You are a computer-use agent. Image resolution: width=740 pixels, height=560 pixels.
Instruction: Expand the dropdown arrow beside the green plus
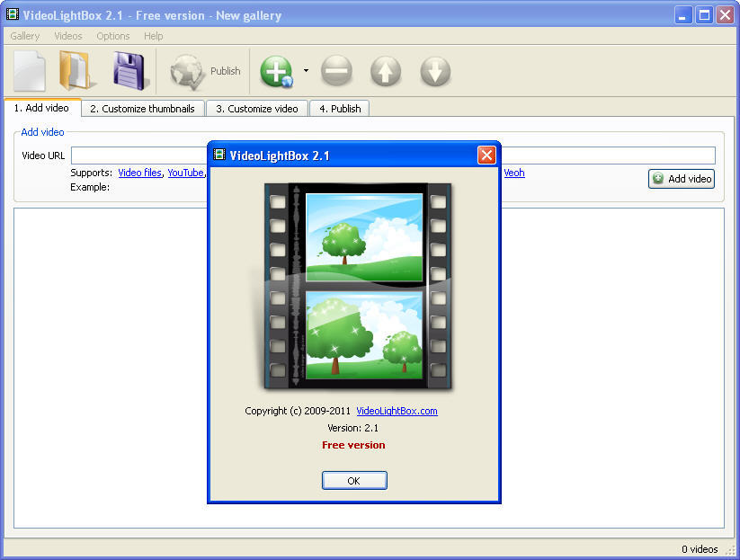click(x=306, y=71)
